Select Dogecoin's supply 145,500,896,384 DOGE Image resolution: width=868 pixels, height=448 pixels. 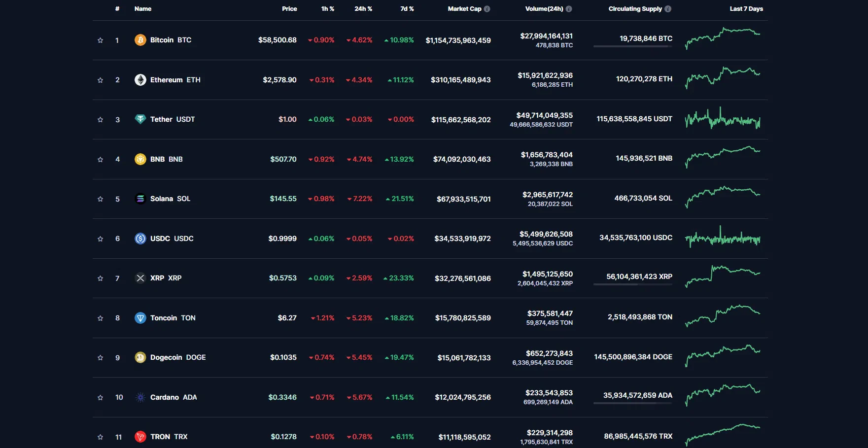(x=633, y=357)
